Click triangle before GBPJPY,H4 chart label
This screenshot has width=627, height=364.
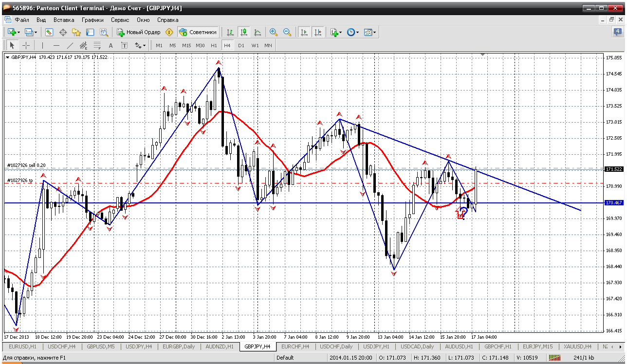click(x=7, y=57)
